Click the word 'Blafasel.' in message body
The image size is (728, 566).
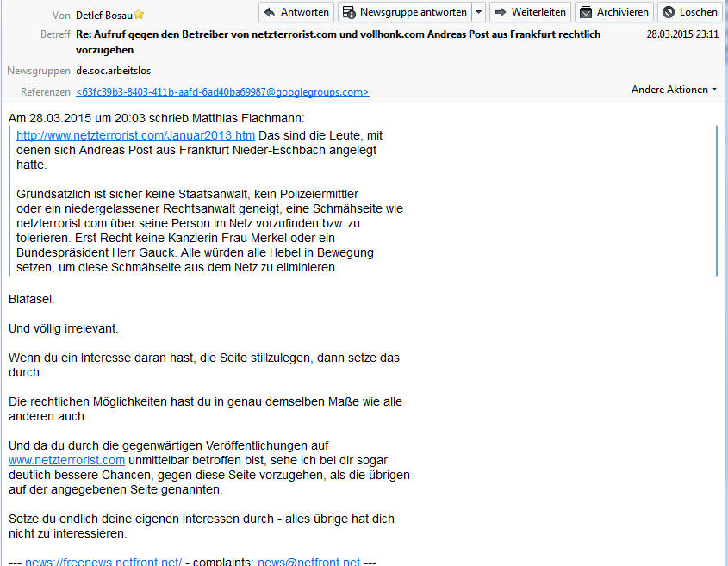tap(32, 299)
